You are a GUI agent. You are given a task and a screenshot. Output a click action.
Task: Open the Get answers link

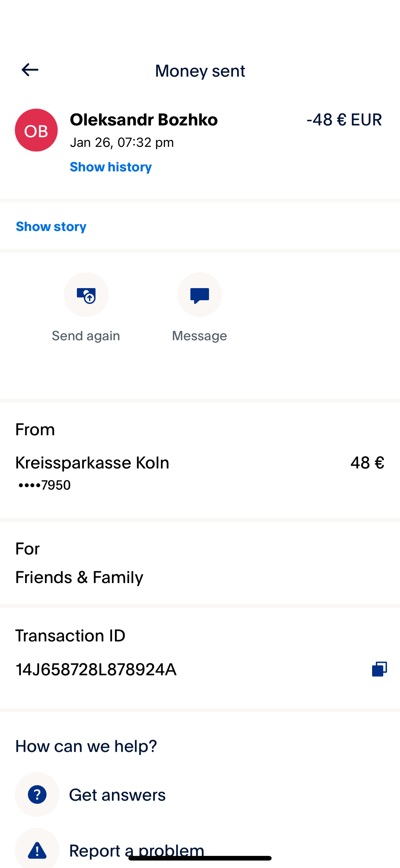click(117, 794)
